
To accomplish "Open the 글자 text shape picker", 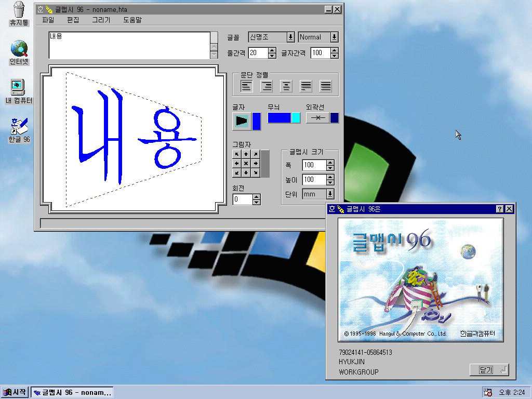I will 242,121.
